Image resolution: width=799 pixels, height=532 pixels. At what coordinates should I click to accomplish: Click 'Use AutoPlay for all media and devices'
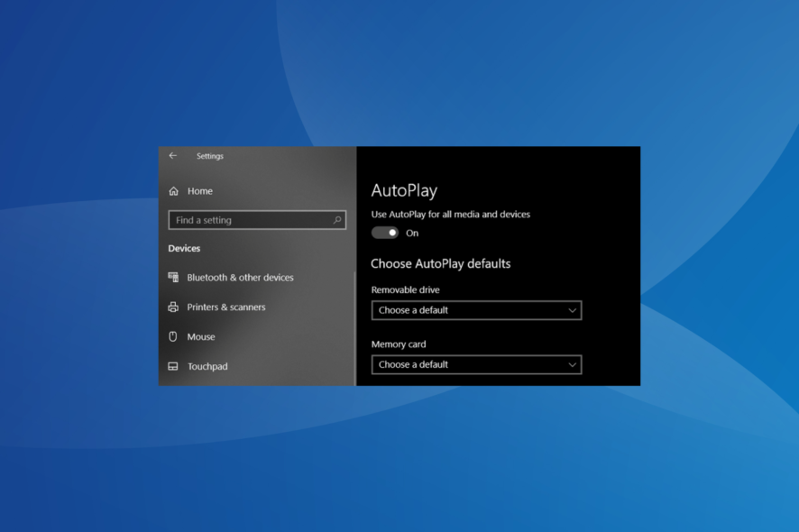tap(451, 215)
